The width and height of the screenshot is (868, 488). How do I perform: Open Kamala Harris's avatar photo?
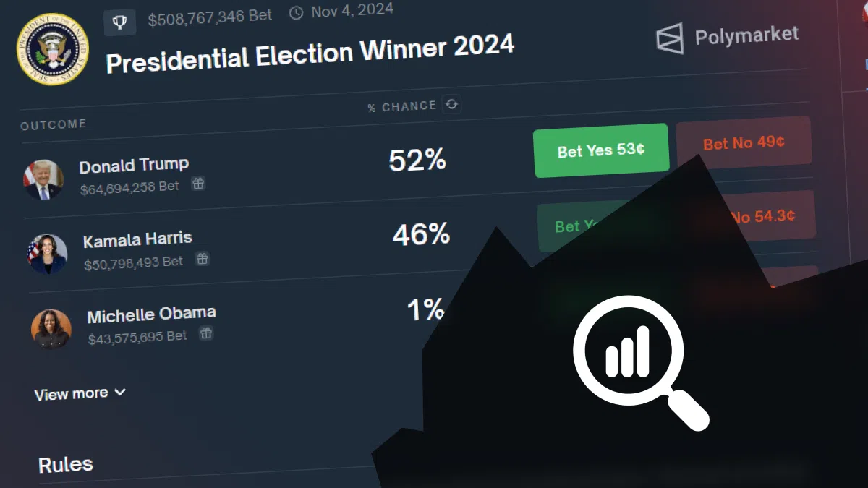click(48, 254)
